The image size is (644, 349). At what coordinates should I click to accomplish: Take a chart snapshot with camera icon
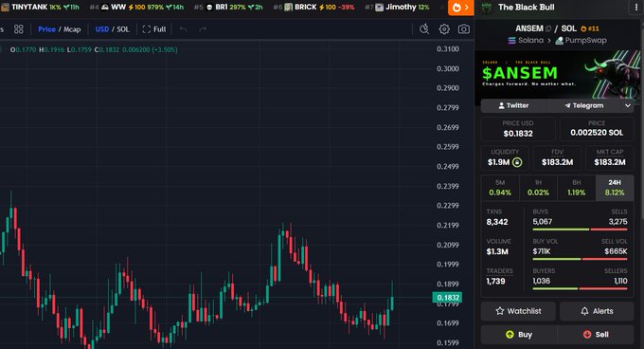pos(464,29)
